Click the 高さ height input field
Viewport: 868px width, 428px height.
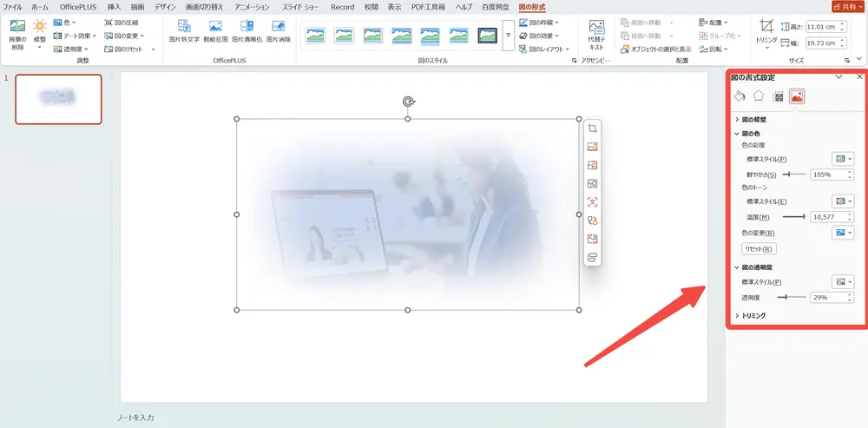[826, 27]
